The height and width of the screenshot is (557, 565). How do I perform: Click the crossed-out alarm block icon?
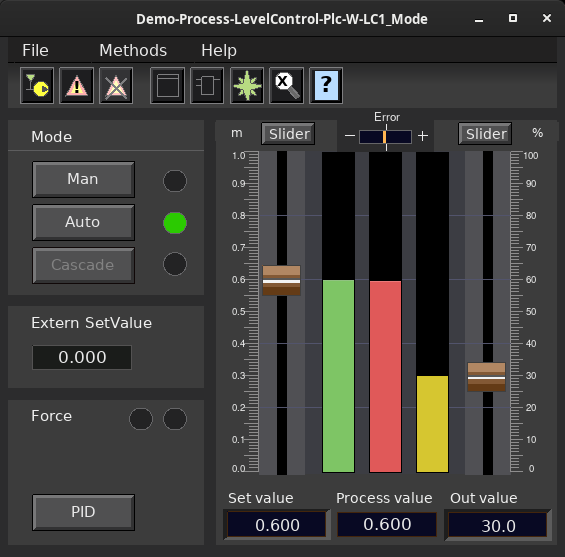click(116, 85)
